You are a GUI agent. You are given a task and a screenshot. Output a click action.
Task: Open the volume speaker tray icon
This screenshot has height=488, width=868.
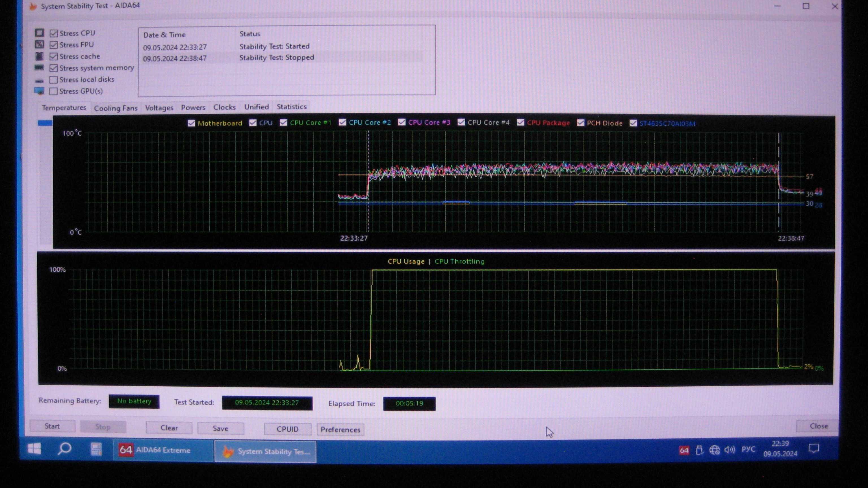730,449
